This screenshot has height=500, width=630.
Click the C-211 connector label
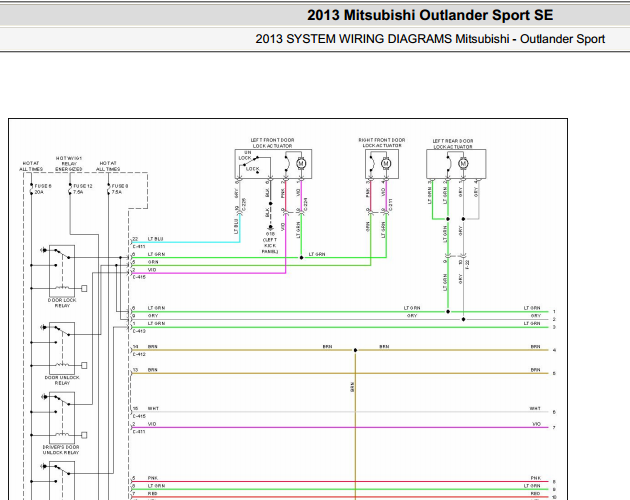point(391,205)
